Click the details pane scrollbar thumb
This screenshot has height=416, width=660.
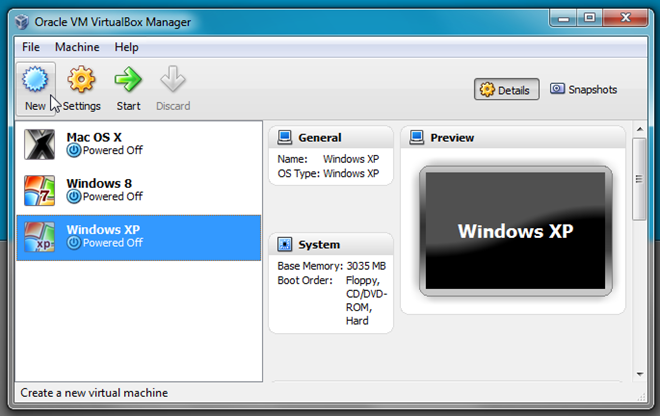tap(639, 179)
